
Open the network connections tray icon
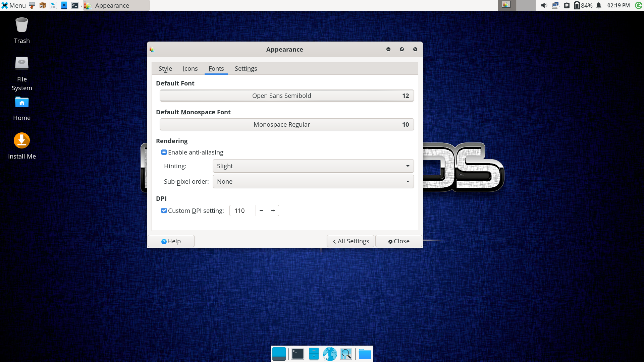coord(555,5)
